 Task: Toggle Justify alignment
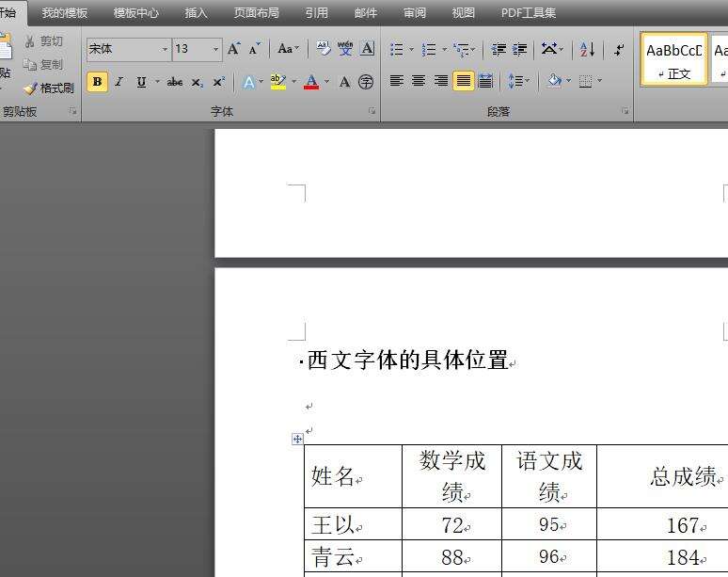(x=464, y=81)
